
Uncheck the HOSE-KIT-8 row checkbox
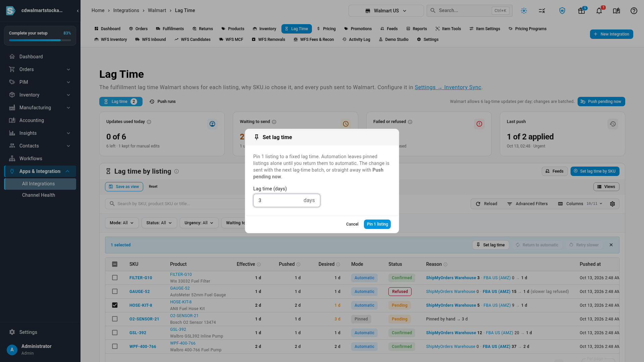coord(115,305)
